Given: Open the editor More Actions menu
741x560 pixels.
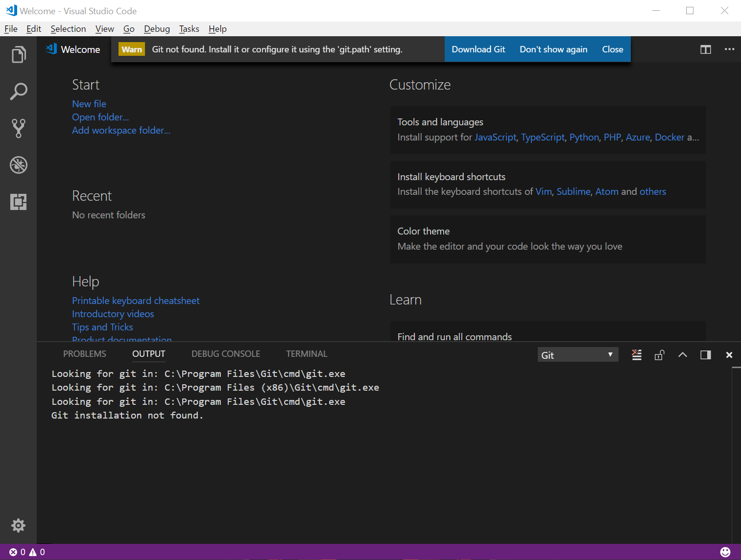Looking at the screenshot, I should [729, 49].
